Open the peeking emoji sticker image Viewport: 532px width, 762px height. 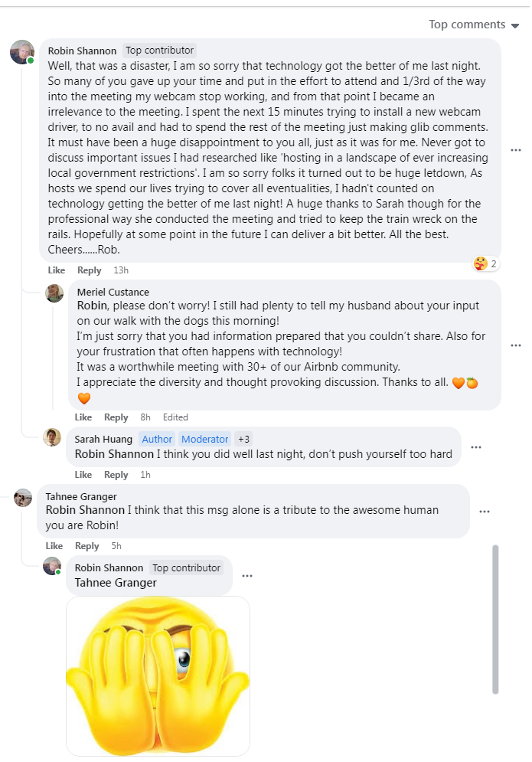click(x=158, y=675)
